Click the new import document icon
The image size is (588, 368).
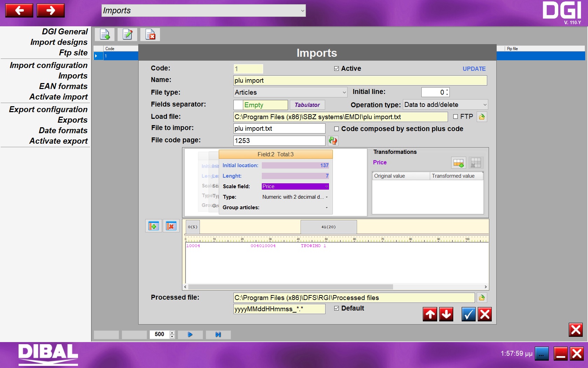[x=105, y=34]
